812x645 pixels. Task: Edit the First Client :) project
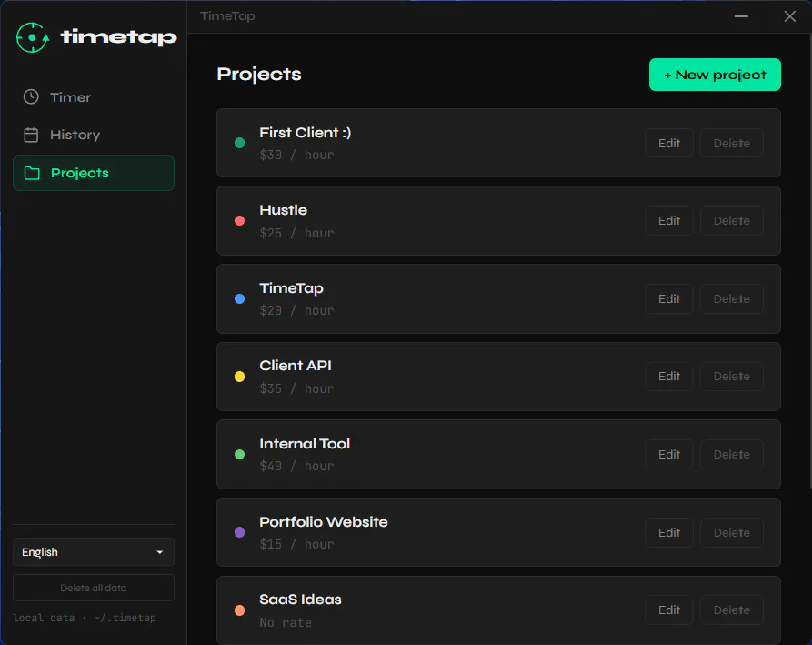pos(669,143)
